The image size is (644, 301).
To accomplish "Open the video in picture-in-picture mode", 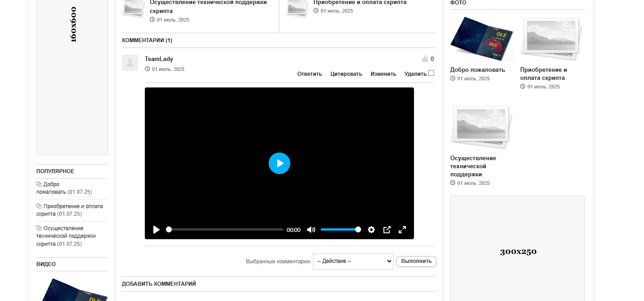I will [x=387, y=230].
